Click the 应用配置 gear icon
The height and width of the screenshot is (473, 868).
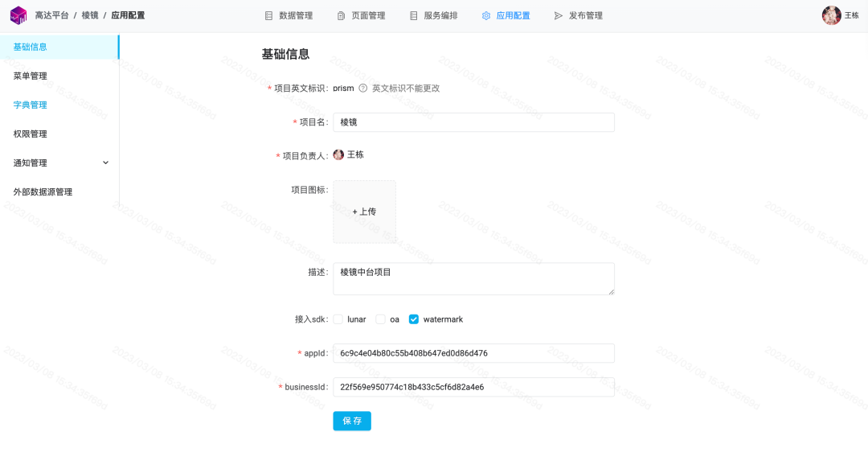486,16
